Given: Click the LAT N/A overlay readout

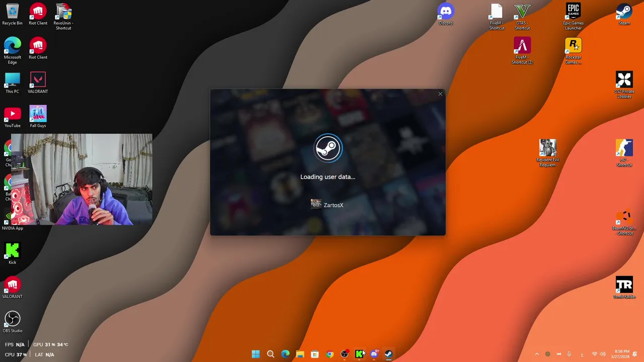Looking at the screenshot, I should point(44,354).
